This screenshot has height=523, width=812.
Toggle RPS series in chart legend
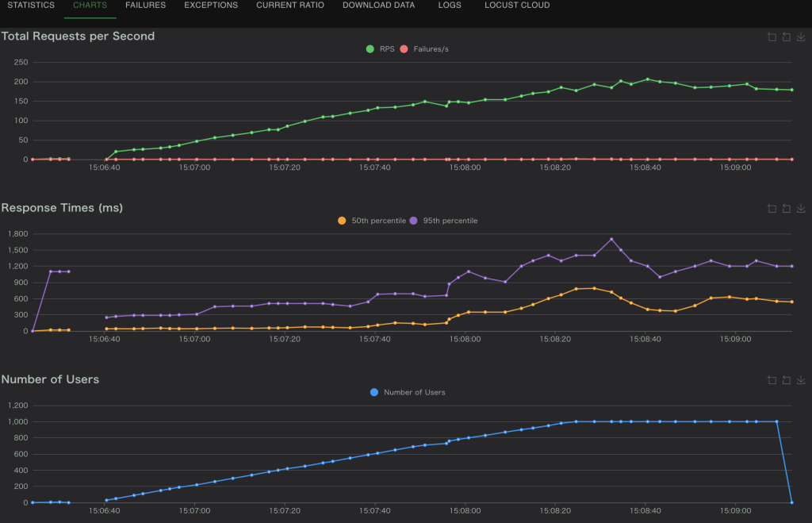point(380,49)
